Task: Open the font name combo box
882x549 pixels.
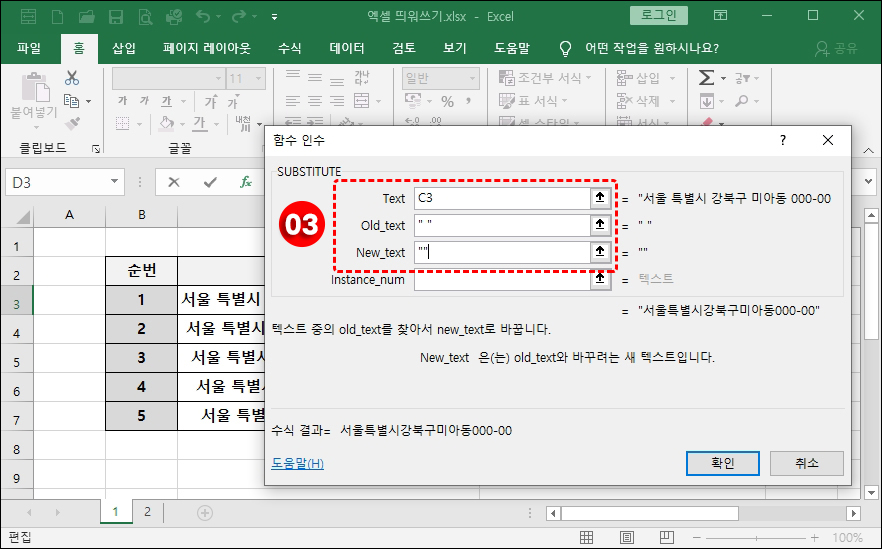Action: (x=168, y=79)
